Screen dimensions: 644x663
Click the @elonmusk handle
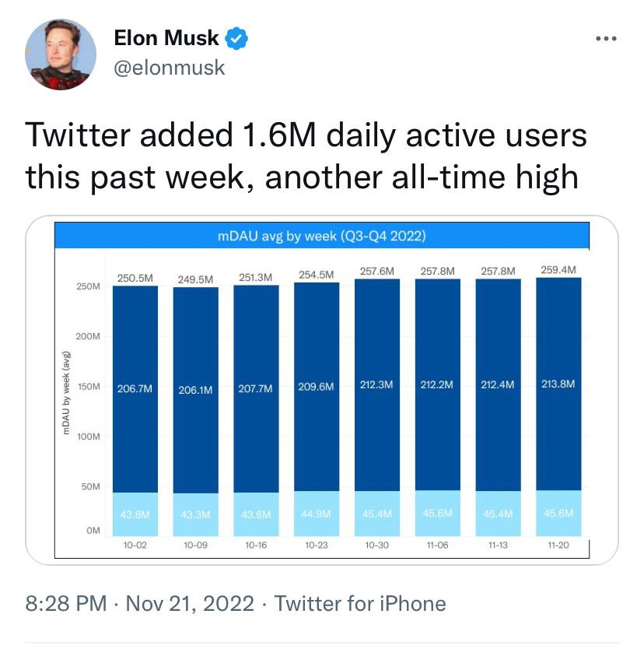point(169,68)
